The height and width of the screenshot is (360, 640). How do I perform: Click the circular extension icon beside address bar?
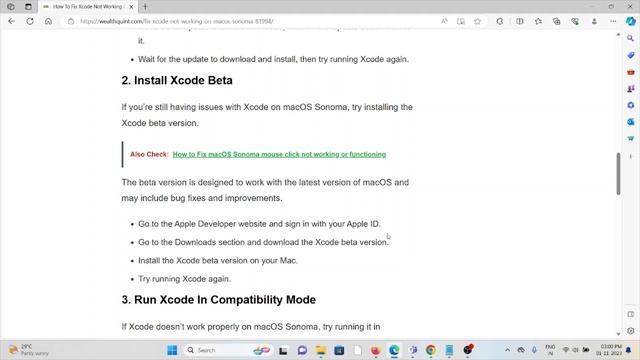(500, 21)
